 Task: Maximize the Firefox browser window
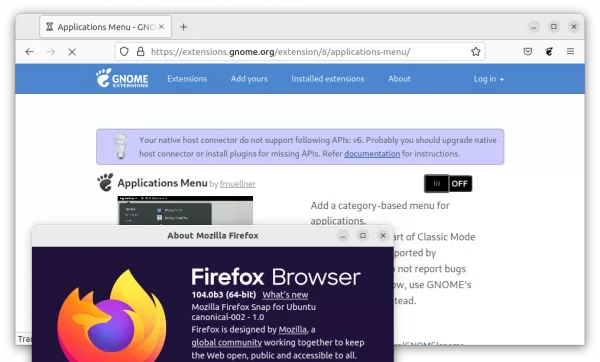point(554,26)
